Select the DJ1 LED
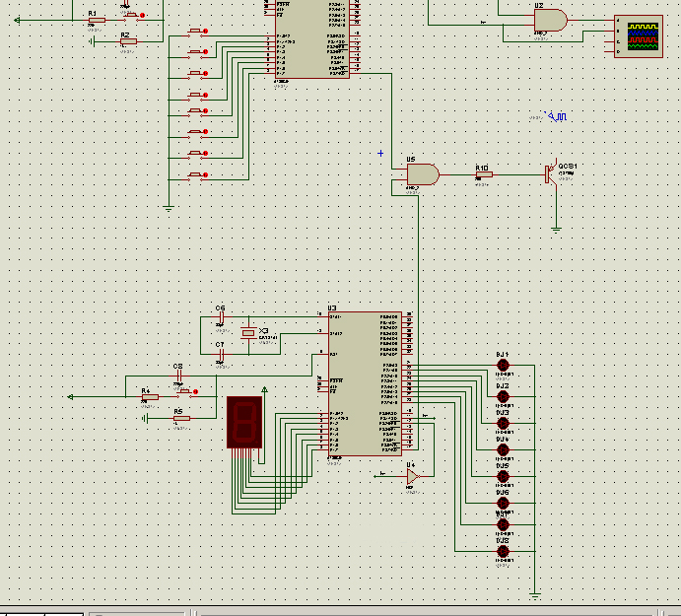 503,365
